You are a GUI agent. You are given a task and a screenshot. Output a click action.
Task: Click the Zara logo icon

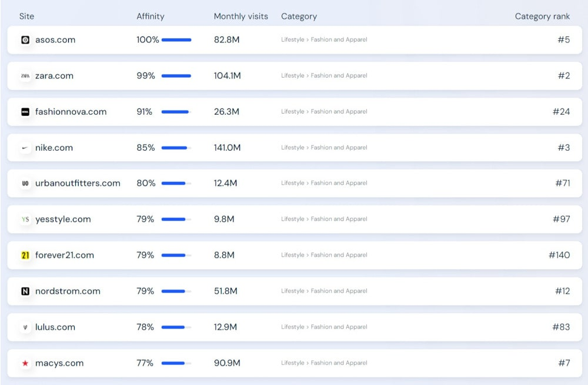click(x=25, y=76)
